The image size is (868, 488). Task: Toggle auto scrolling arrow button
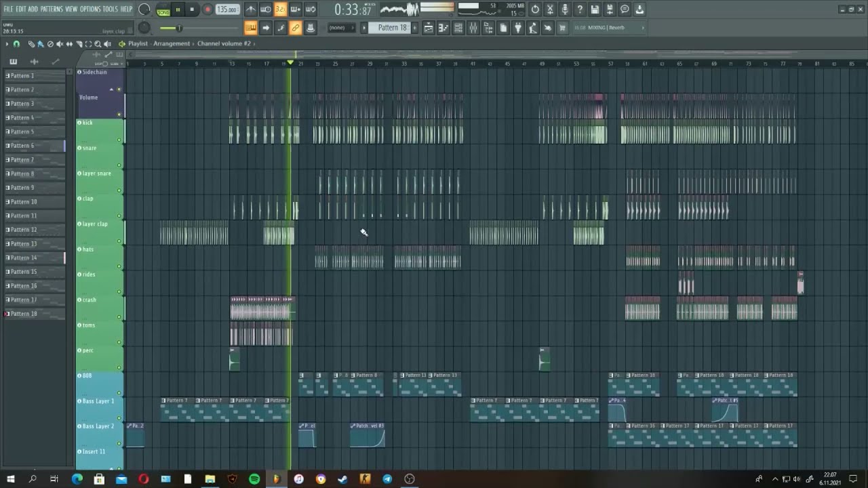(266, 28)
